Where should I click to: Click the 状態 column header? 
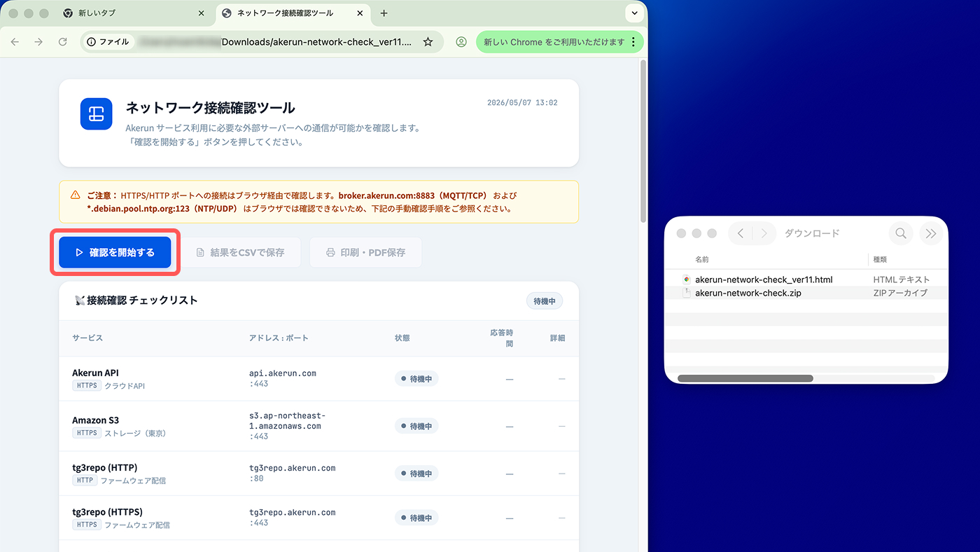click(x=402, y=338)
